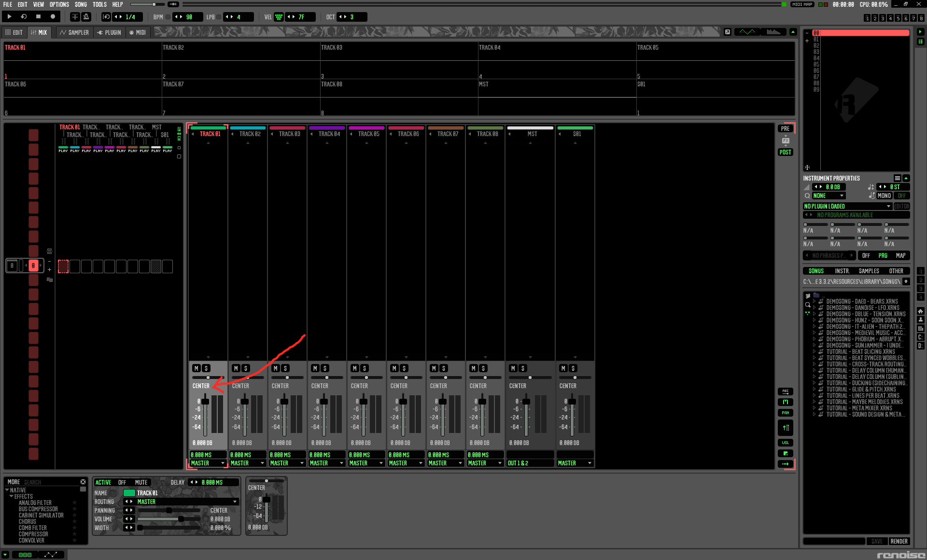Click the detach upper frame arrow icon
Image resolution: width=927 pixels, height=560 pixels.
728,32
